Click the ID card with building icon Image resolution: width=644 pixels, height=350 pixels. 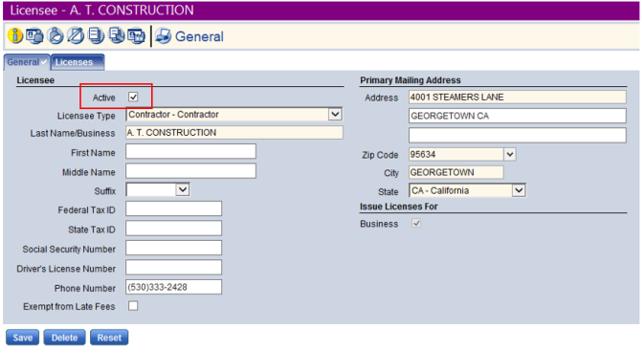pyautogui.click(x=136, y=35)
